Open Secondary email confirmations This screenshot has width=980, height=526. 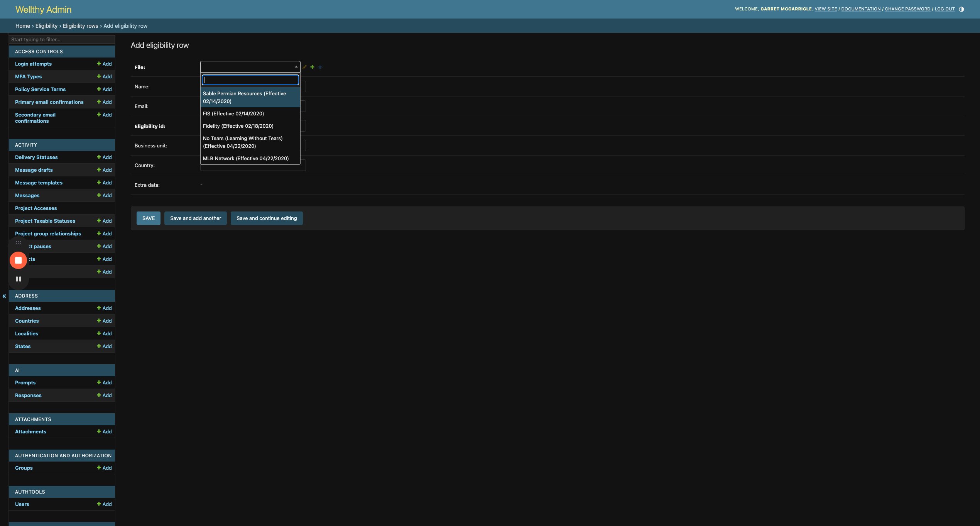pos(35,118)
